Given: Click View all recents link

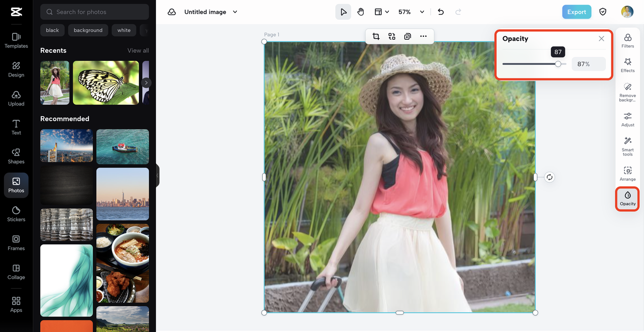Looking at the screenshot, I should point(138,50).
